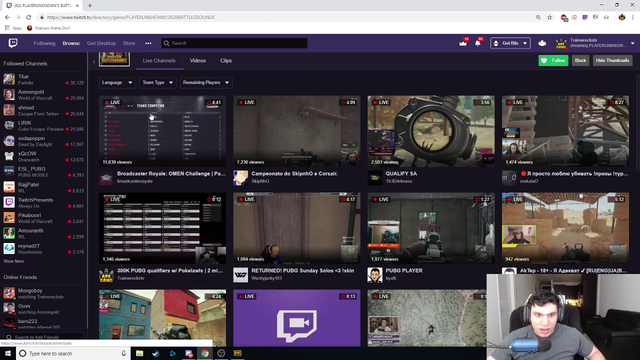This screenshot has width=640, height=360.
Task: Open the notifications bell icon
Action: click(478, 43)
